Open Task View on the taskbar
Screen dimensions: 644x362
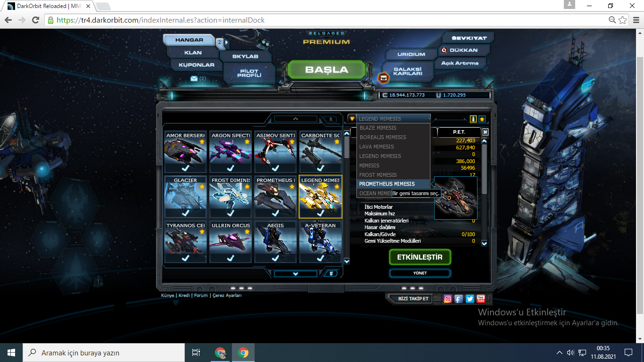coord(196,353)
